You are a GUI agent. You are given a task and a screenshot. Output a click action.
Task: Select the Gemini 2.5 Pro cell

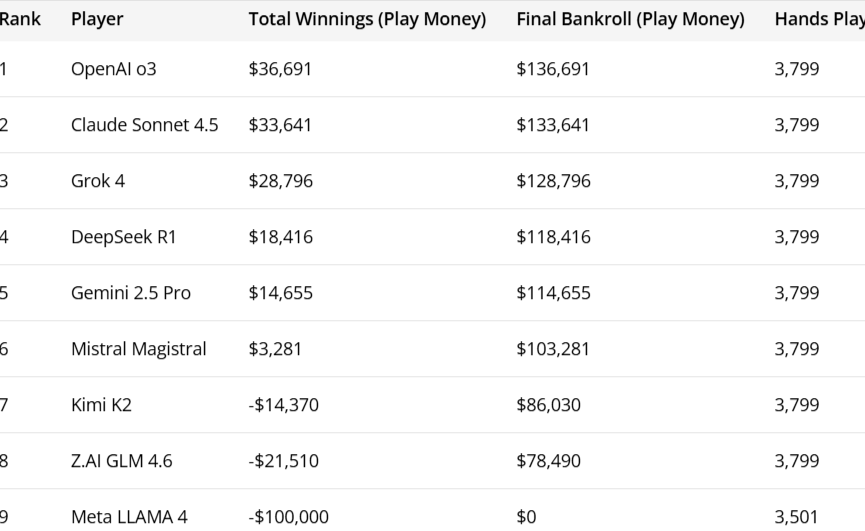(x=131, y=293)
